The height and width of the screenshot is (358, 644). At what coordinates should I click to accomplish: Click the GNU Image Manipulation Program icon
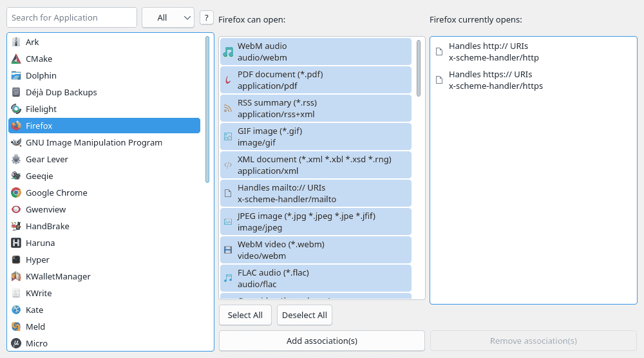16,142
